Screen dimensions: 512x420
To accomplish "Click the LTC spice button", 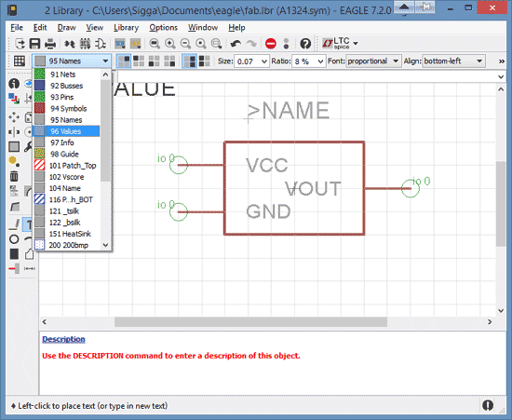I will click(x=340, y=44).
